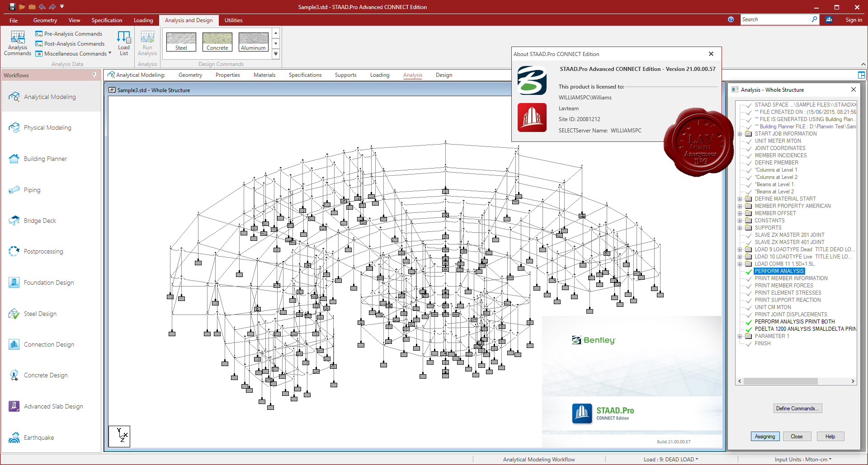Open the Bridge Deck workflow
Viewport: 868px width, 465px height.
tap(51, 221)
